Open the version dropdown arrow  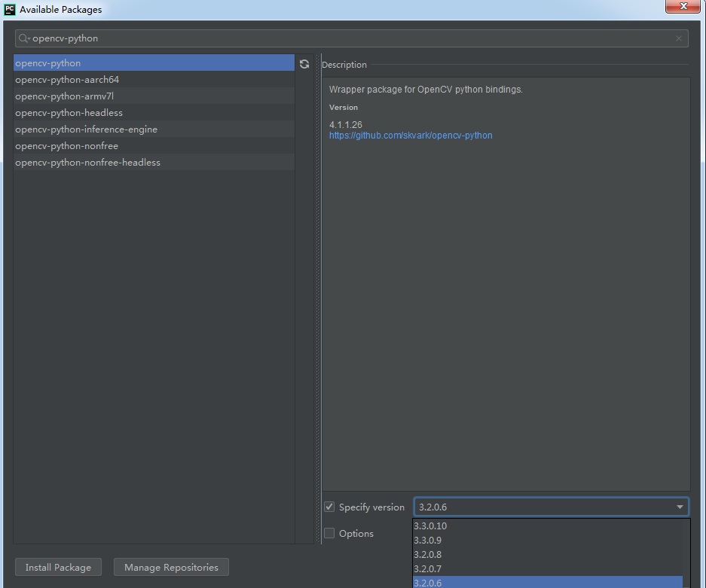click(680, 507)
